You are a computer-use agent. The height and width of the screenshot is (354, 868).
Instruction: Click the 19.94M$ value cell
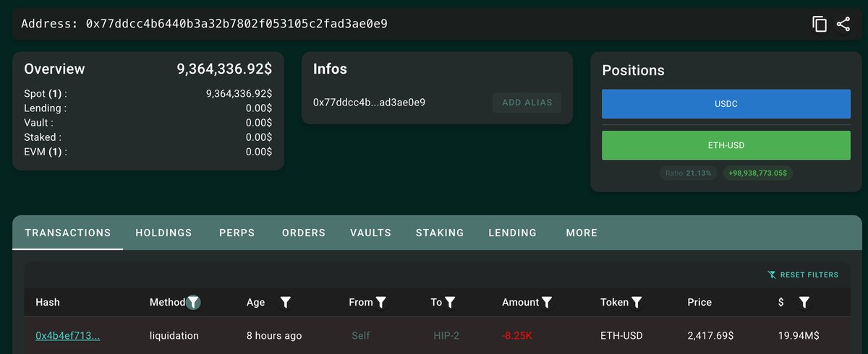click(799, 336)
